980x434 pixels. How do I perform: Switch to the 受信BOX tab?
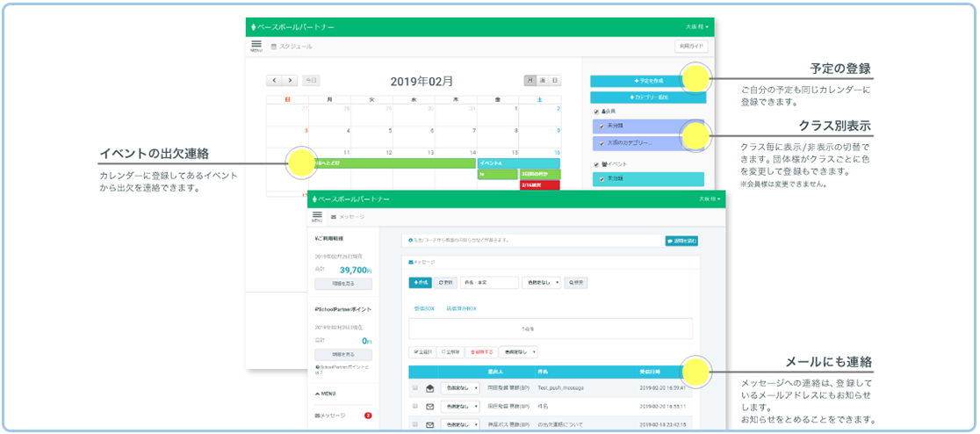423,308
